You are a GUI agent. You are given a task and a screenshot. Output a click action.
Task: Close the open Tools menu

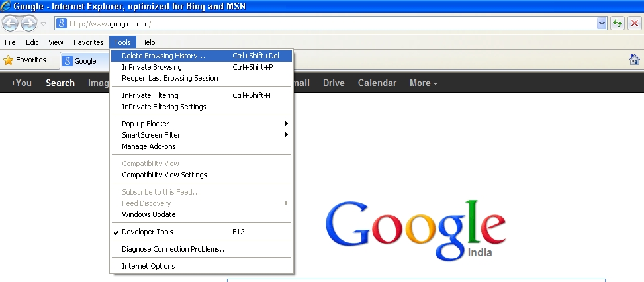[x=122, y=42]
